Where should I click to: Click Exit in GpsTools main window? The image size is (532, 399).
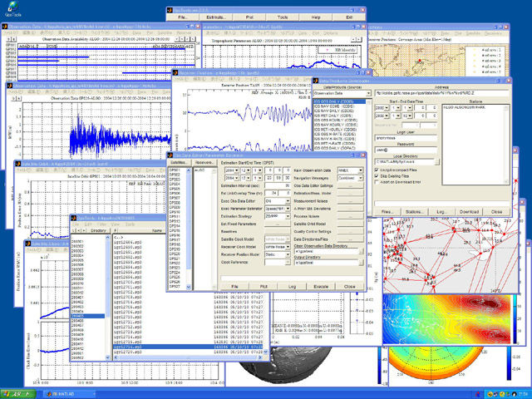349,17
